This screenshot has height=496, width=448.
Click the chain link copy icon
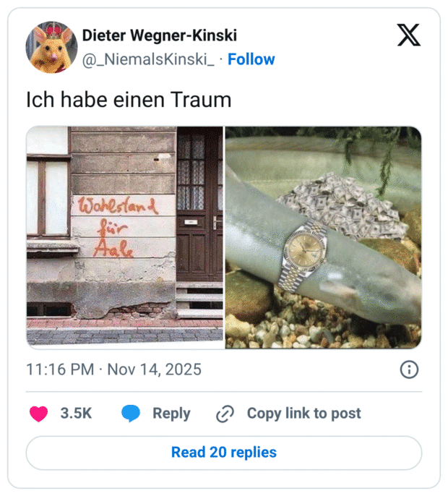[225, 414]
